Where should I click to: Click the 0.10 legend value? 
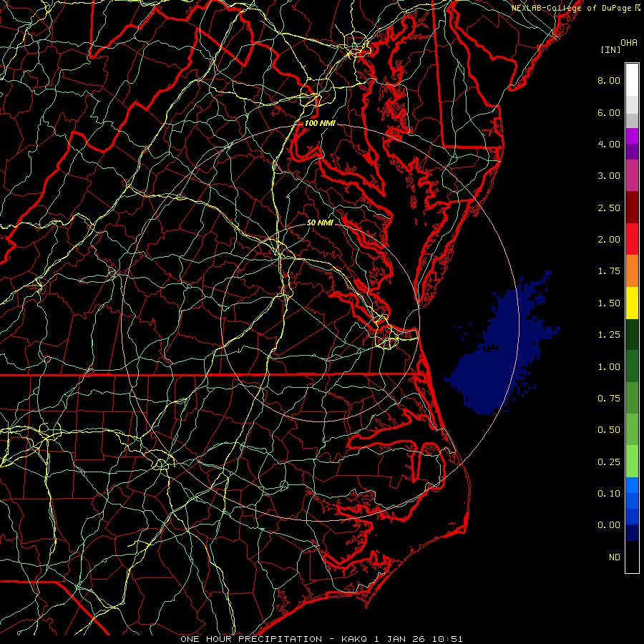609,494
